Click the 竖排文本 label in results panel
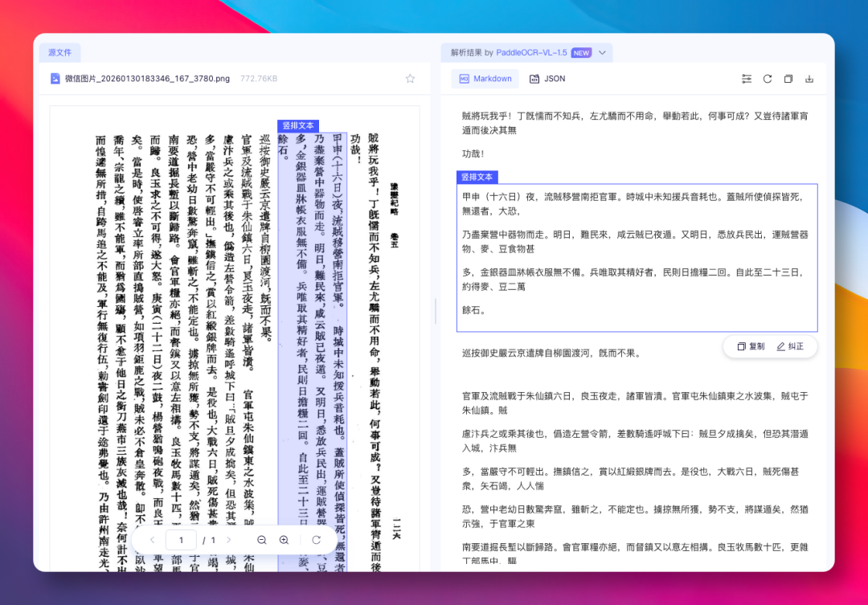 [477, 177]
